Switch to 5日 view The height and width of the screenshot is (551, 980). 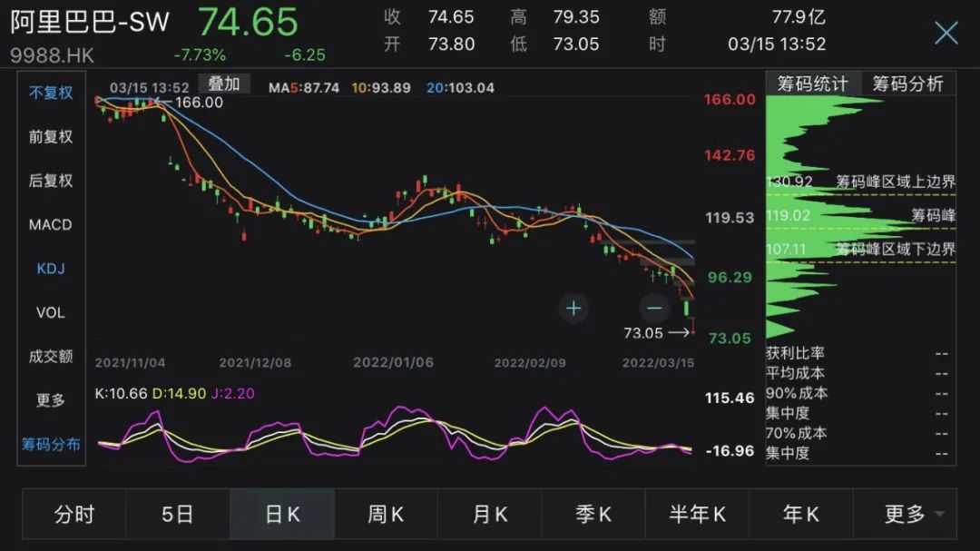tap(178, 514)
